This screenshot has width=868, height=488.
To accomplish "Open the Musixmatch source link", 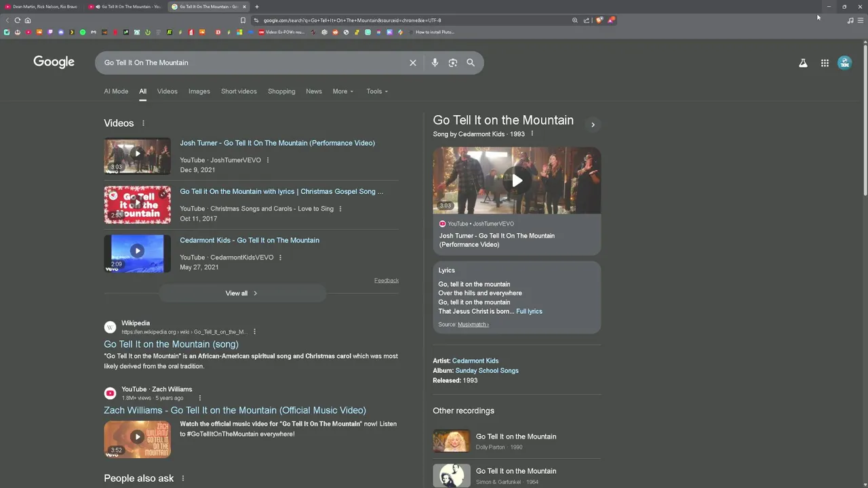I will coord(473,325).
